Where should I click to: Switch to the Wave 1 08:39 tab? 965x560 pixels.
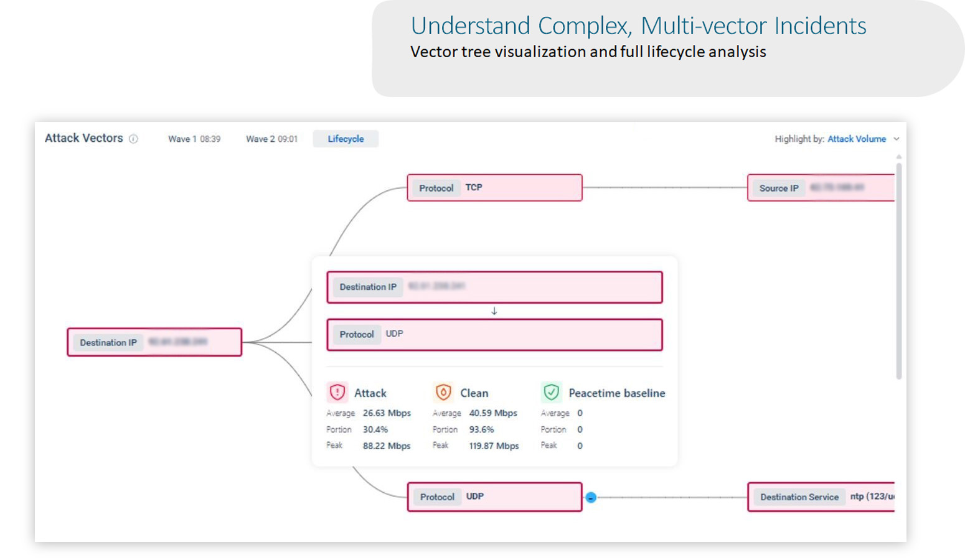click(194, 139)
